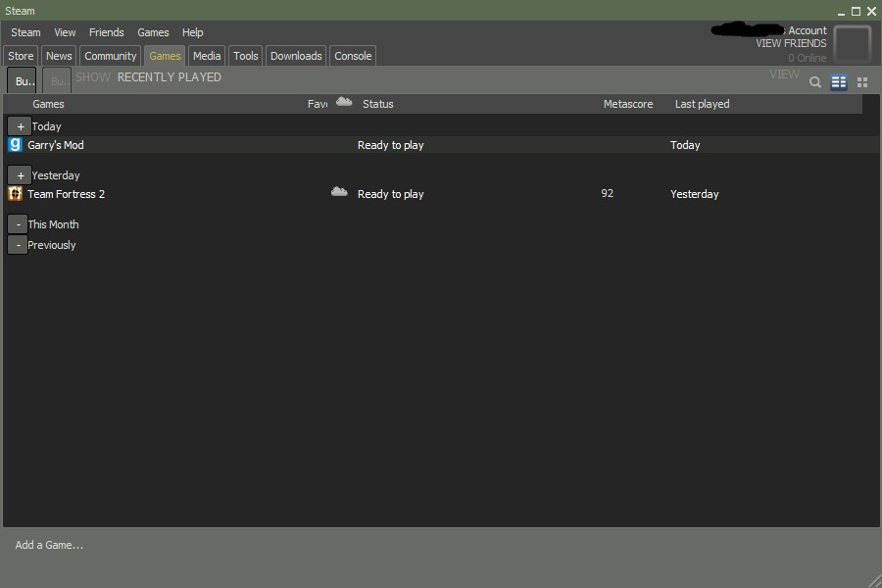Switch to the Community tab
This screenshot has width=882, height=588.
point(110,56)
